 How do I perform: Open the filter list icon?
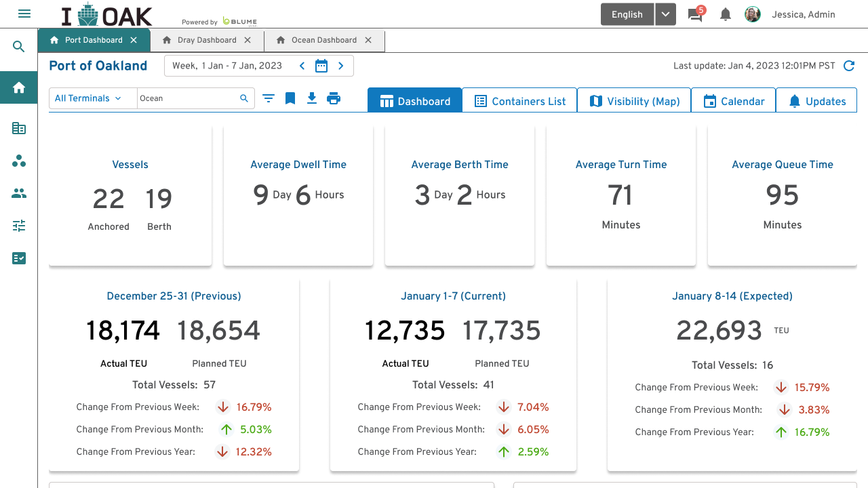(269, 98)
